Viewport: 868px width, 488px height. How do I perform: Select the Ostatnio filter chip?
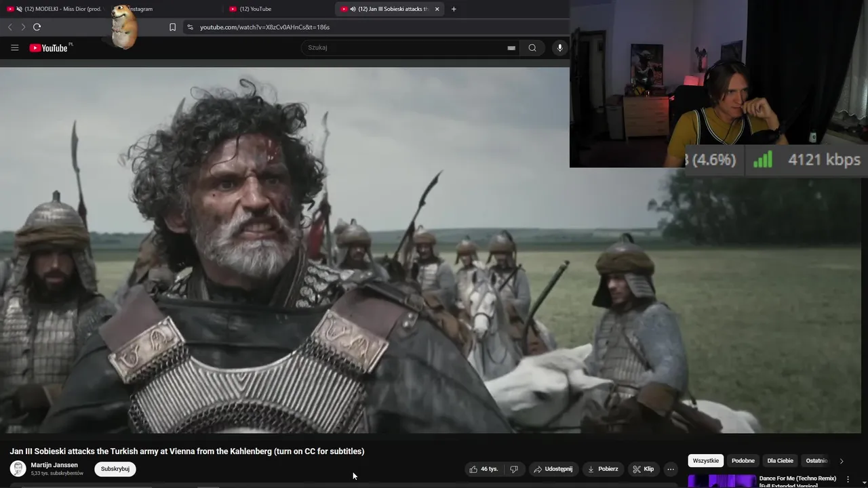point(816,461)
